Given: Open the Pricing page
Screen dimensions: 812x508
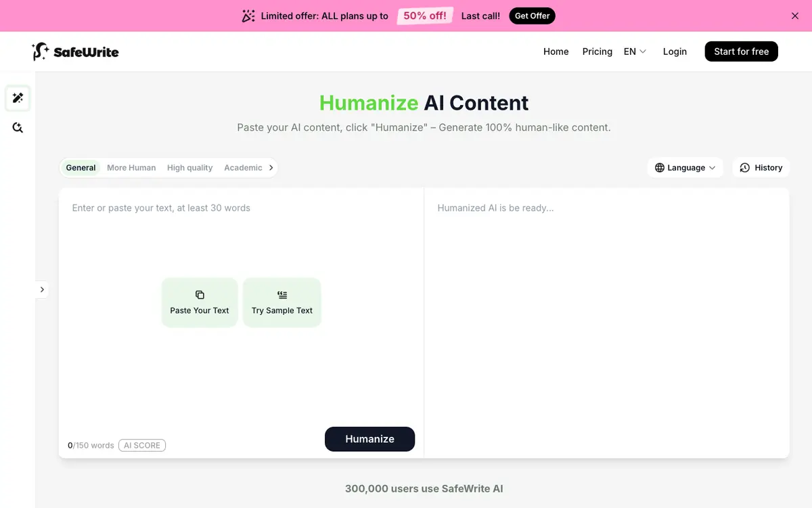Looking at the screenshot, I should coord(597,51).
